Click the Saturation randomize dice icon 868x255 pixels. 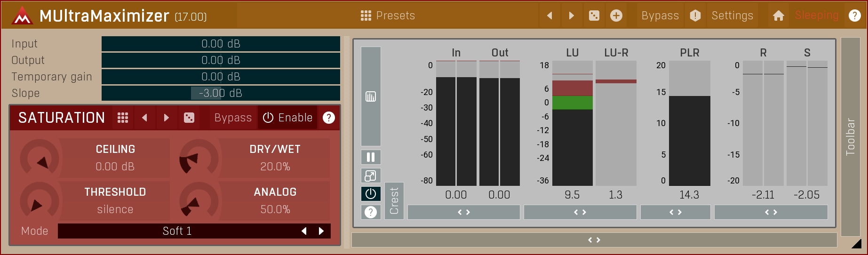click(x=189, y=118)
